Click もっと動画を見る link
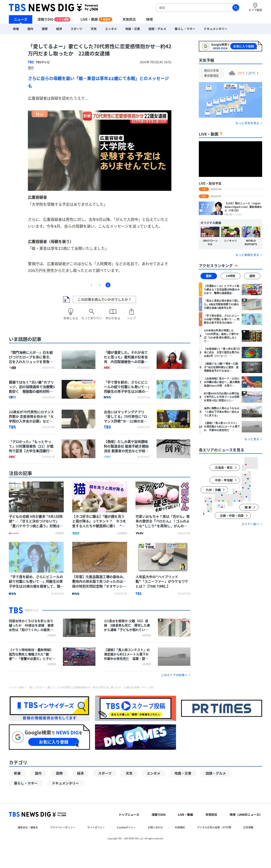 (x=249, y=255)
